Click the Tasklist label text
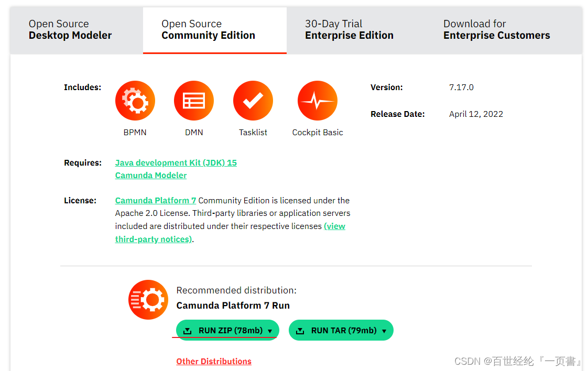 tap(253, 133)
